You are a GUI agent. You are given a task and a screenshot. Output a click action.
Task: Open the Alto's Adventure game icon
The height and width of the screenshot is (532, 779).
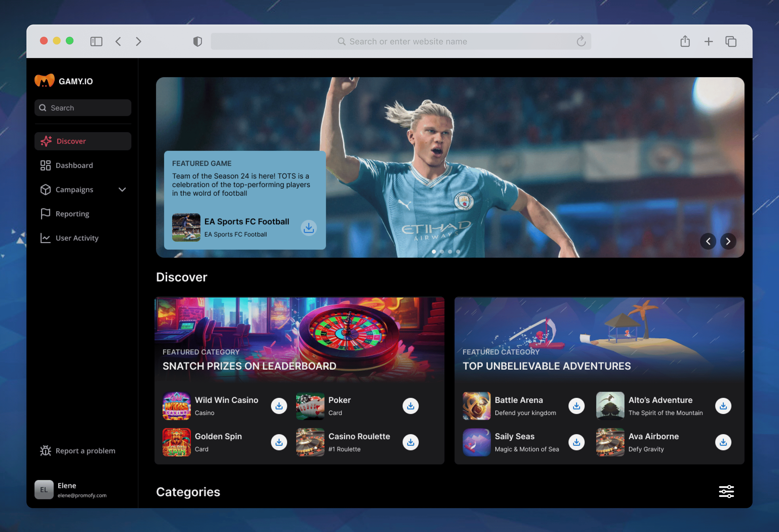(610, 406)
